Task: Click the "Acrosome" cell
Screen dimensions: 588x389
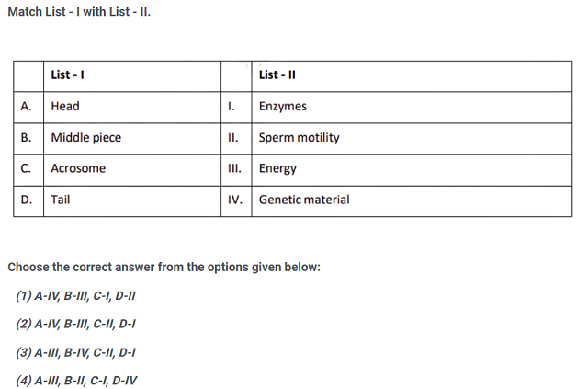Action: [x=78, y=168]
